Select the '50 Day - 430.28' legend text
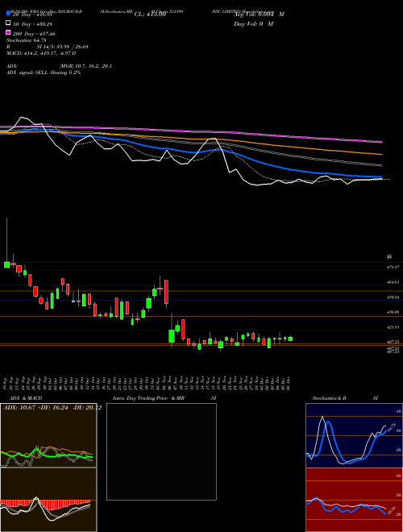Viewport: 403px width, 532px height. (32, 24)
